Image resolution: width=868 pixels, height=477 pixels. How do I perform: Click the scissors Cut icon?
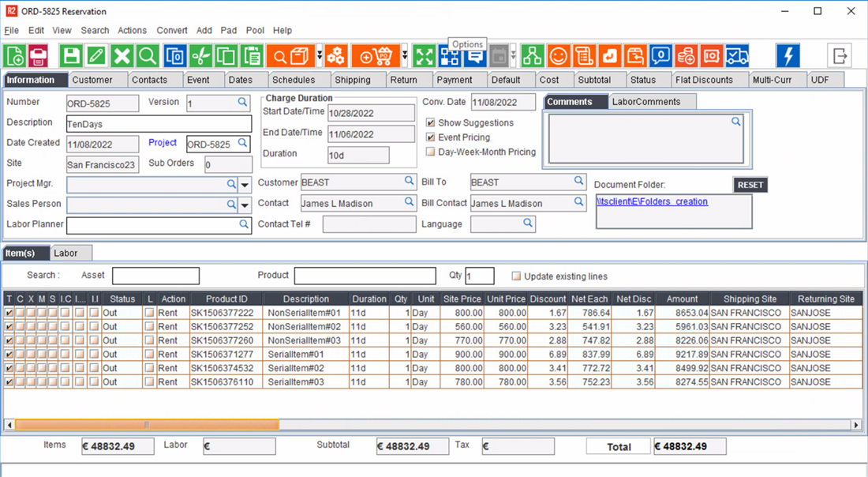(x=200, y=56)
